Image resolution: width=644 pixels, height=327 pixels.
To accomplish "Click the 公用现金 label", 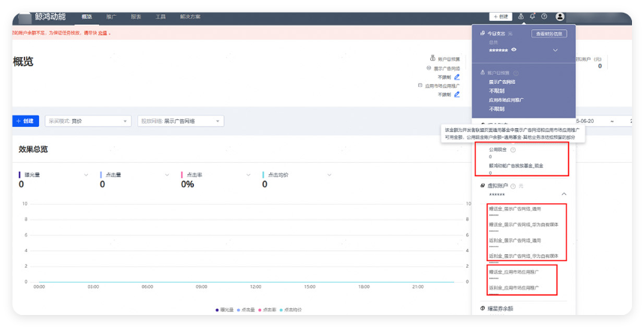I will point(498,150).
